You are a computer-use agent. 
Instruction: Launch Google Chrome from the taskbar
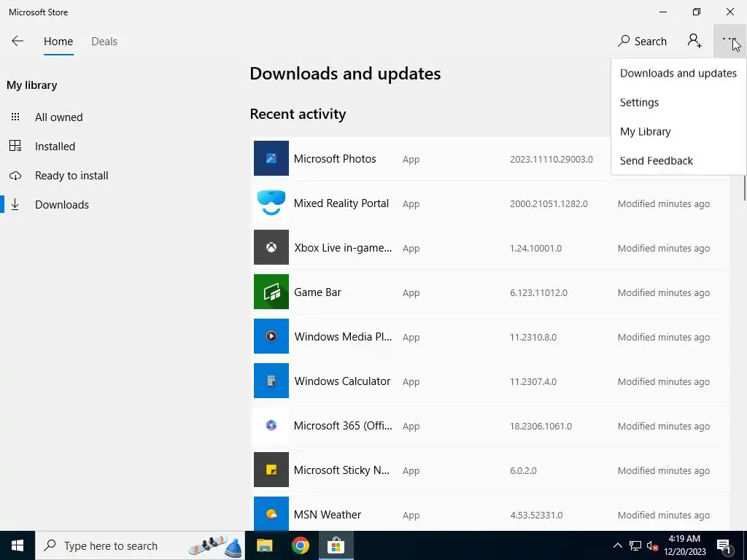point(300,545)
